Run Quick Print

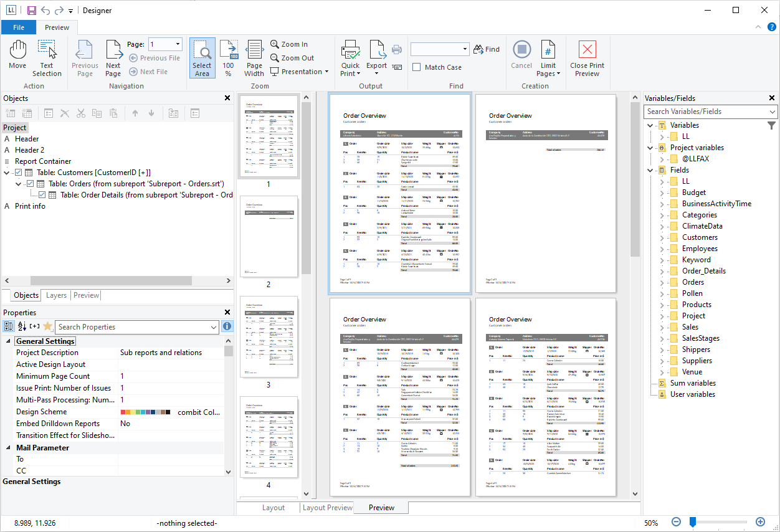tap(350, 58)
